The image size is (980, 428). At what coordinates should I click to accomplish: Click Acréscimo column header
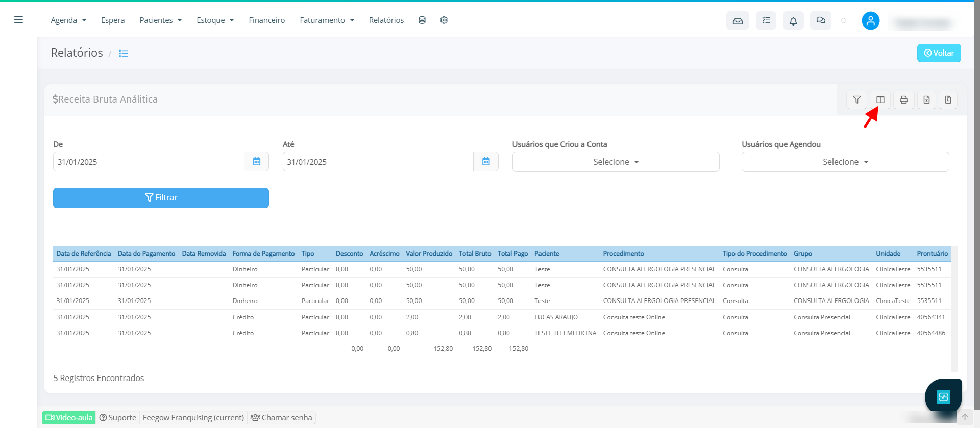point(384,254)
